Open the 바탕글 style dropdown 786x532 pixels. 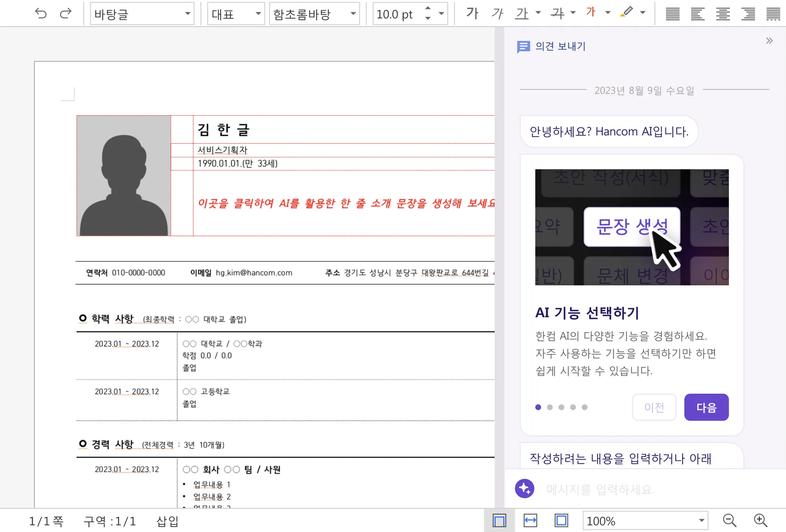[187, 14]
